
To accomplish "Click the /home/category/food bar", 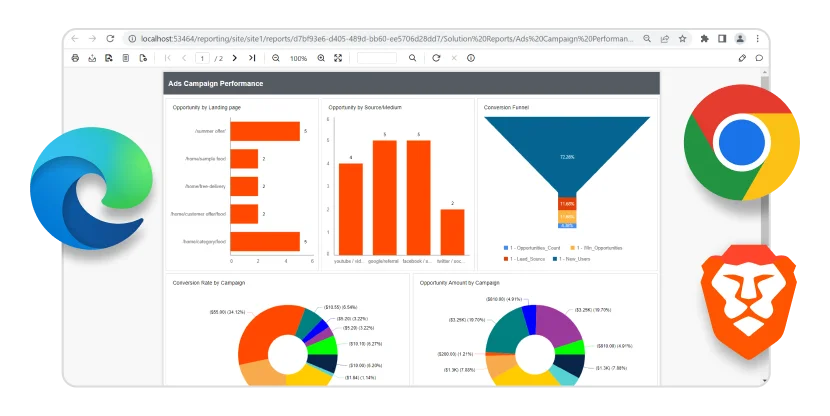I will pyautogui.click(x=265, y=241).
